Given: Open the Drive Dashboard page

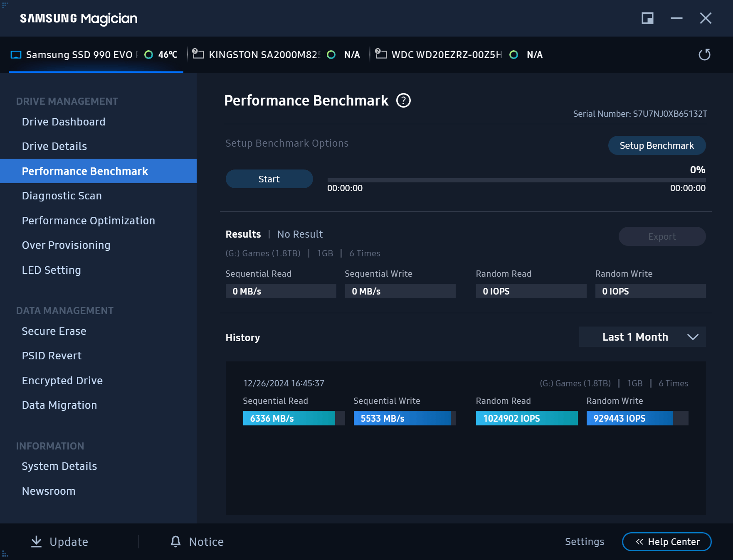Looking at the screenshot, I should click(63, 122).
